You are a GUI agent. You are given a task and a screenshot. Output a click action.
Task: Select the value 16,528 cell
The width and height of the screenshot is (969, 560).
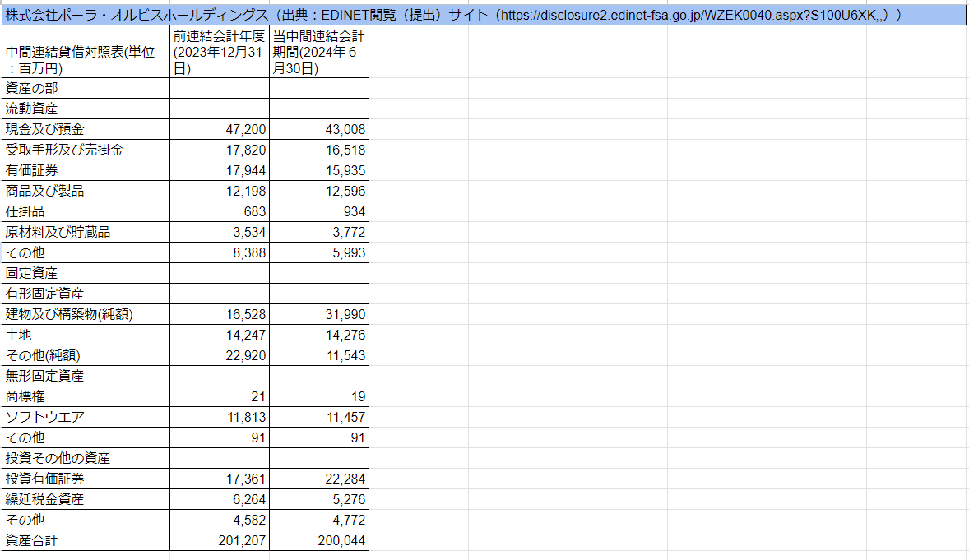click(220, 314)
